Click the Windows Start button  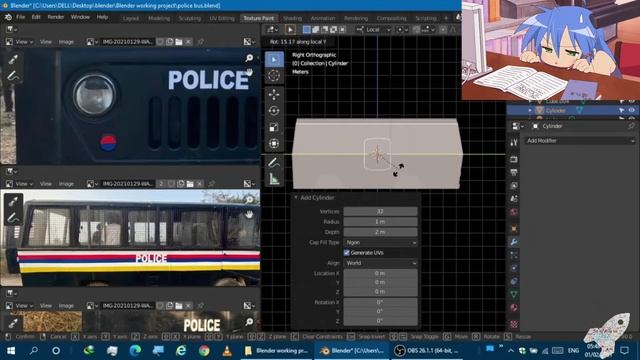pyautogui.click(x=11, y=351)
